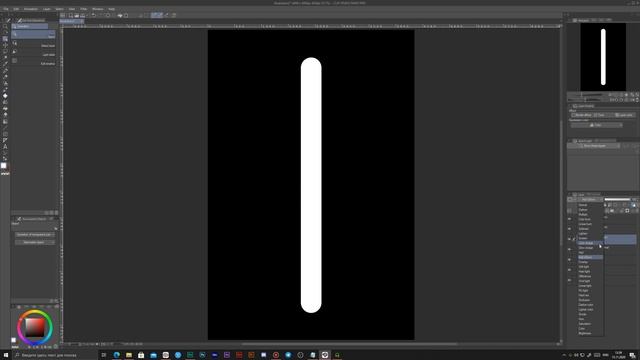Toggle Border effect in Layer Property

click(581, 115)
